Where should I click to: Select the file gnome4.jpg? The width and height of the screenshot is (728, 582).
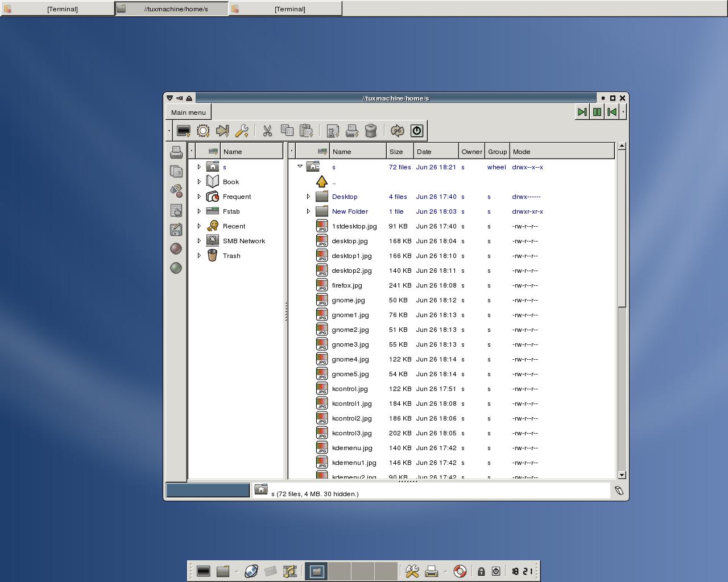(350, 359)
